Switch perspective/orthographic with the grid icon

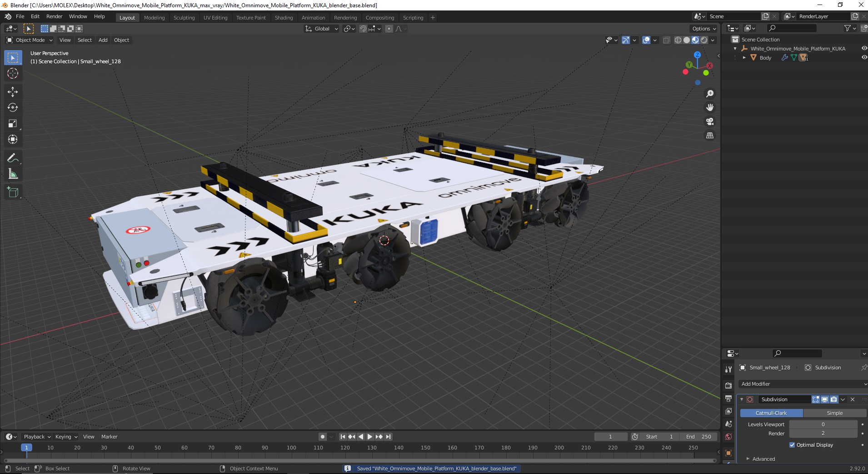point(709,136)
